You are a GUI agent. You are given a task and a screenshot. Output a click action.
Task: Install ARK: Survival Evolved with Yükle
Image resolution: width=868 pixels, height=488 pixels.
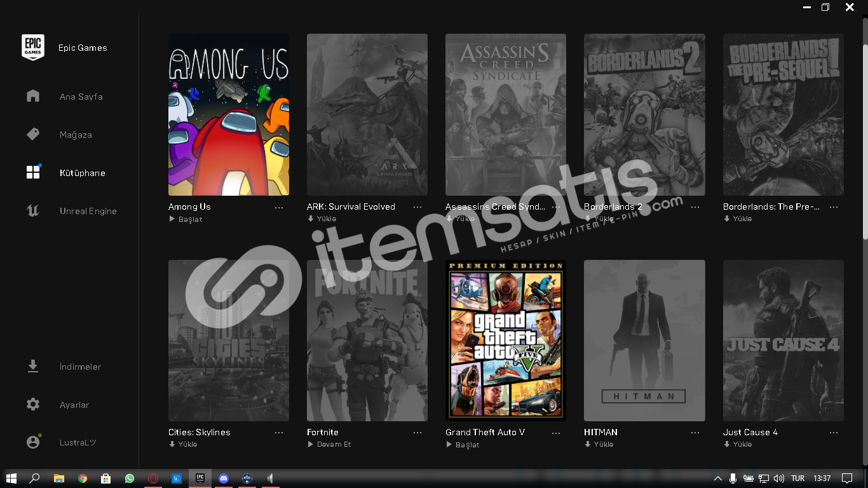pyautogui.click(x=322, y=219)
